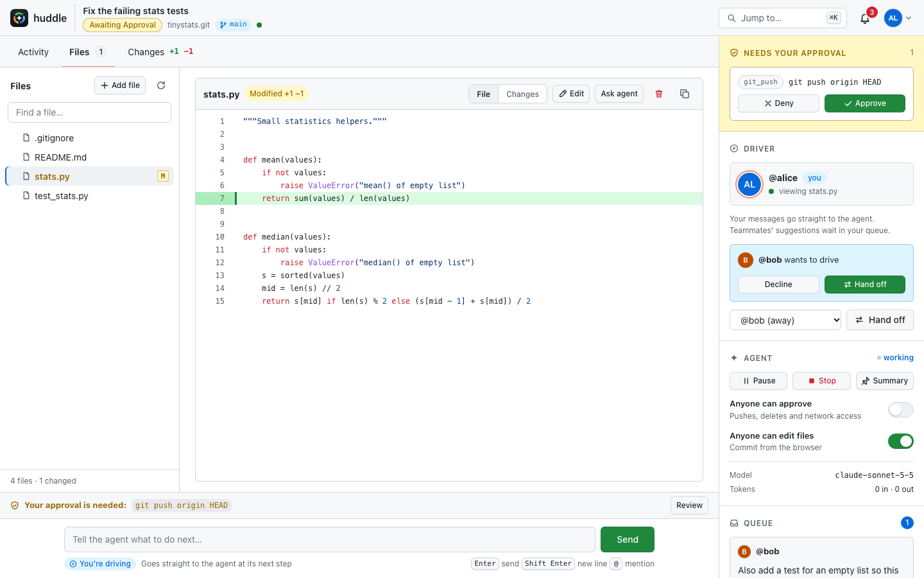Click Add file button
Screen dimensions: 924x578
(x=120, y=85)
